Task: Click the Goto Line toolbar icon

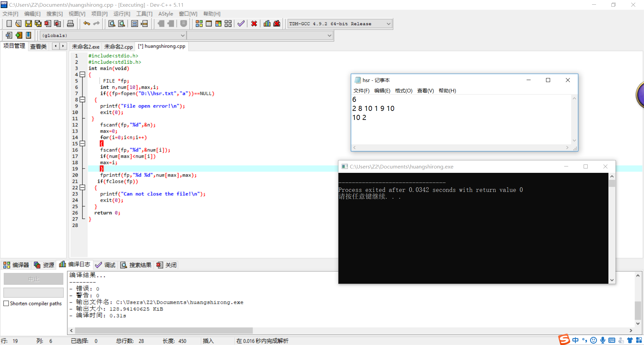Action: click(144, 23)
